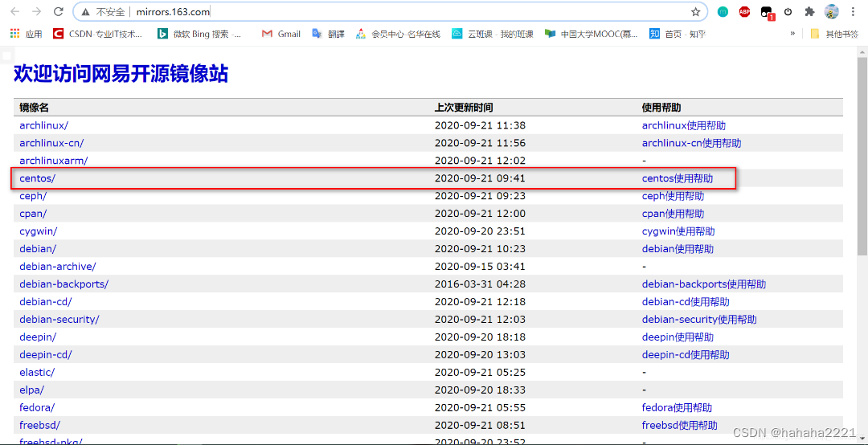
Task: Open the cpan/ mirror directory
Action: [33, 214]
